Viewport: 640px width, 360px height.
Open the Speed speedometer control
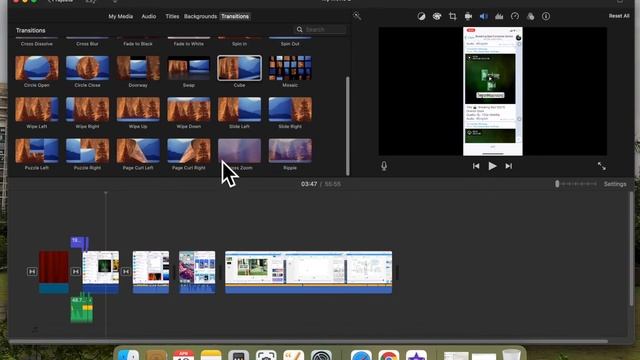515,16
